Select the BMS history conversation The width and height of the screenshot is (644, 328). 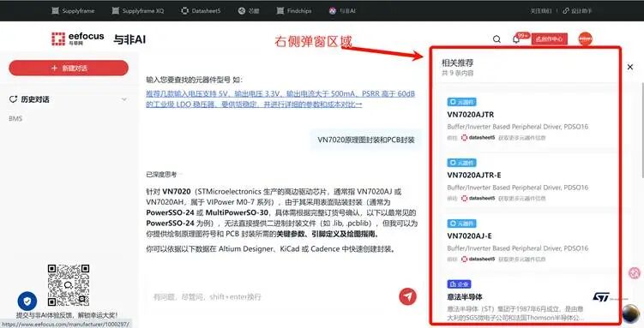tap(15, 118)
